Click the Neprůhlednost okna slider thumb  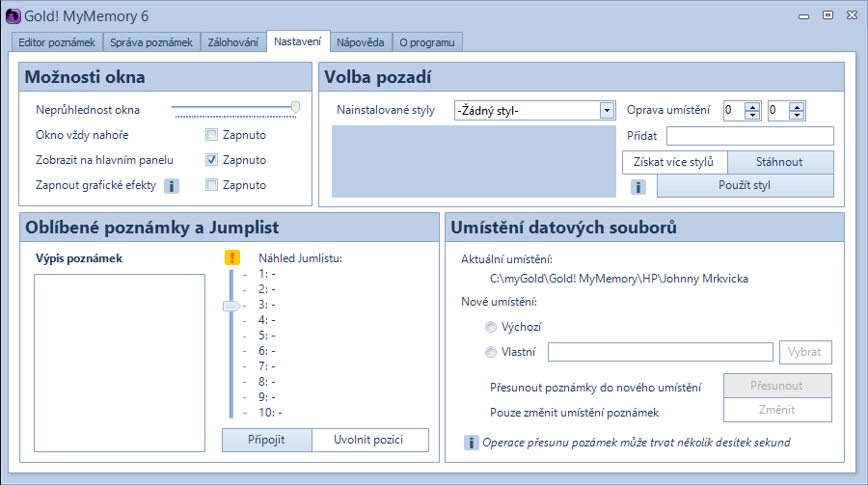(296, 107)
